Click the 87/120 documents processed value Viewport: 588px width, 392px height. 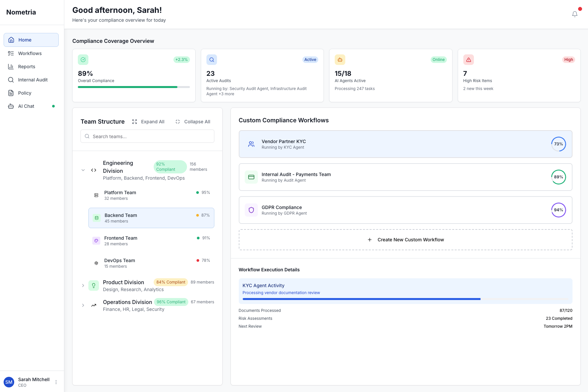[566, 311]
